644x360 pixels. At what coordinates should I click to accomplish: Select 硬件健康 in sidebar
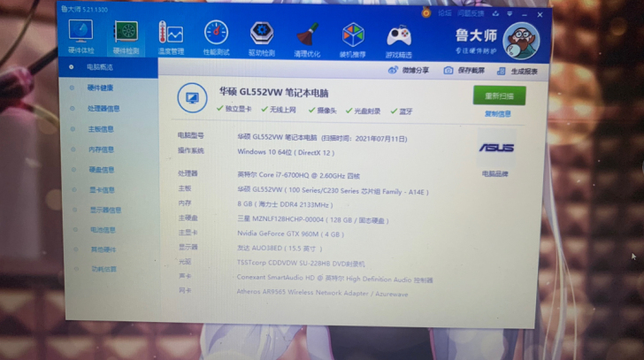pyautogui.click(x=100, y=88)
